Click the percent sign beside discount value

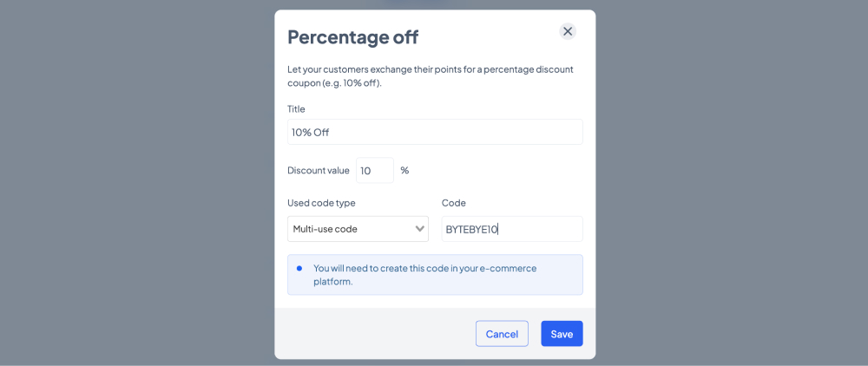pyautogui.click(x=404, y=170)
